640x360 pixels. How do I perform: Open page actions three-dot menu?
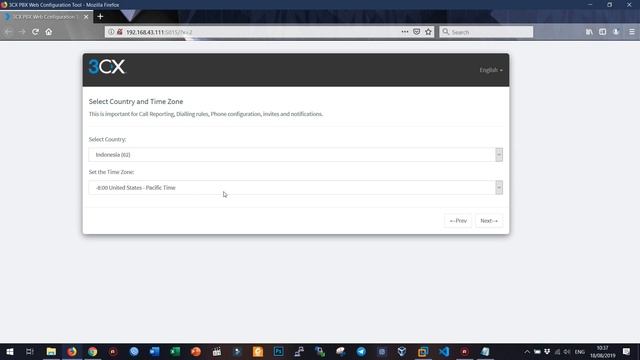point(404,32)
